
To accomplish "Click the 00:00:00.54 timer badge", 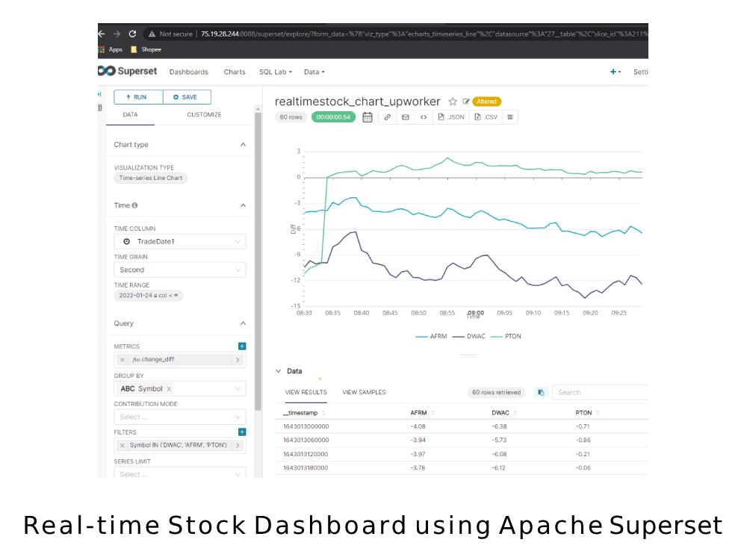I will coord(332,117).
